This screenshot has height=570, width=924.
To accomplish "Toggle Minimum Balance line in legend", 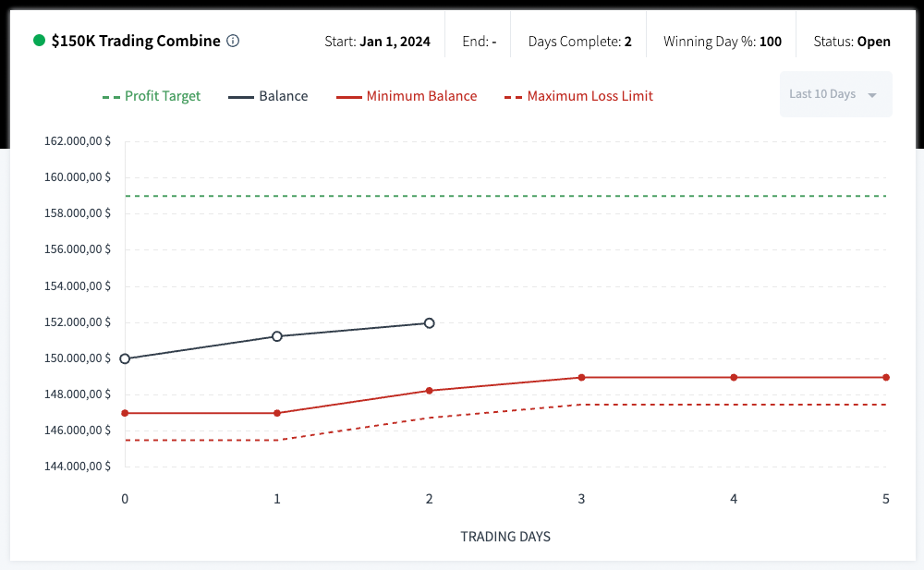I will click(x=407, y=96).
